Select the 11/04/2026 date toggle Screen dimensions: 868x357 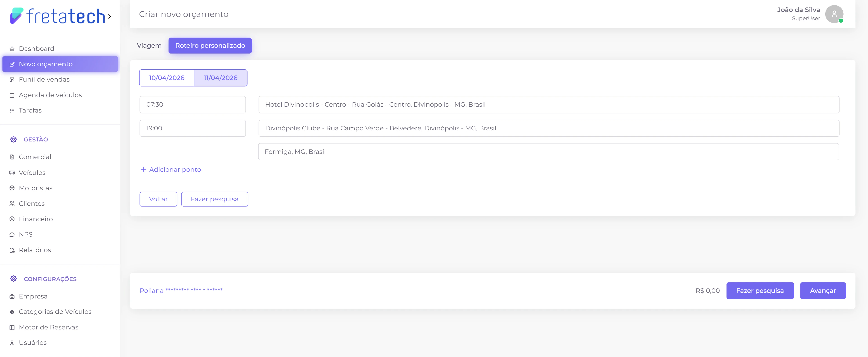[x=220, y=78]
